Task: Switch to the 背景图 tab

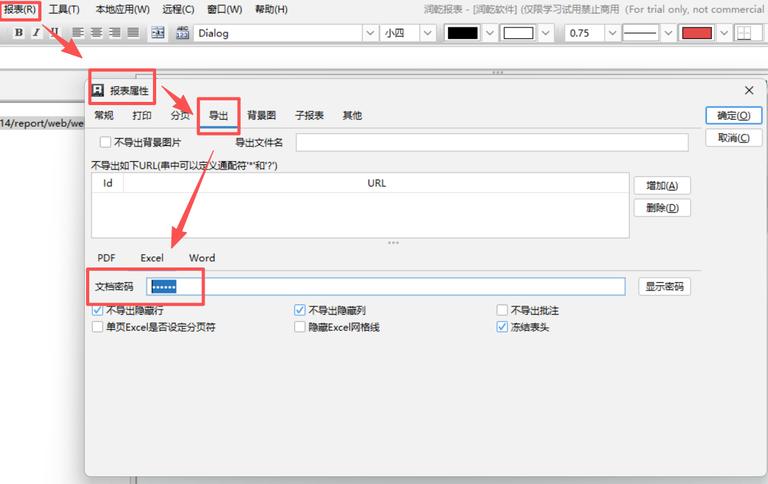Action: (x=262, y=115)
